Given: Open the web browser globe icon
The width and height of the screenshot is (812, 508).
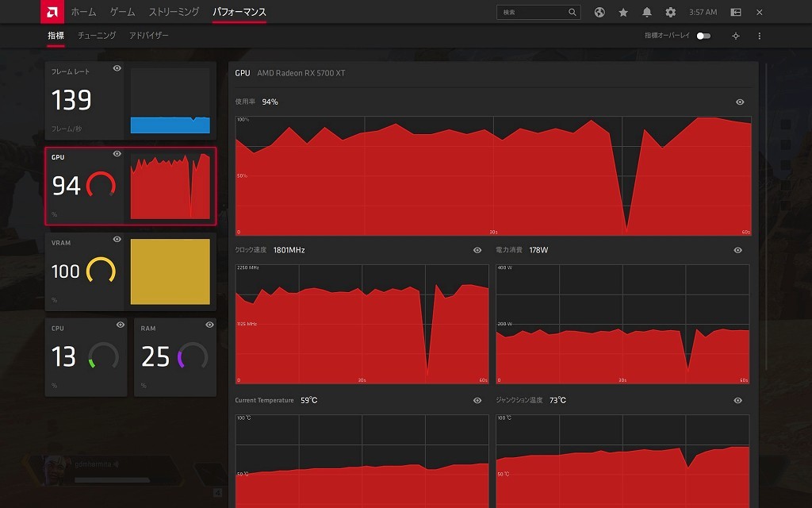Looking at the screenshot, I should (600, 13).
